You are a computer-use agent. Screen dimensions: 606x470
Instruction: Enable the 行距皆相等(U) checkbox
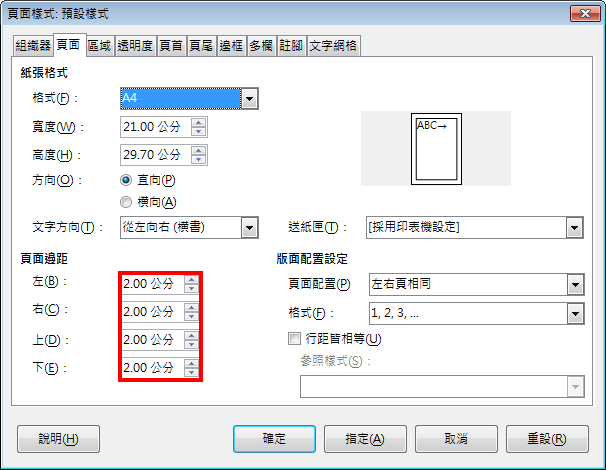(x=294, y=339)
